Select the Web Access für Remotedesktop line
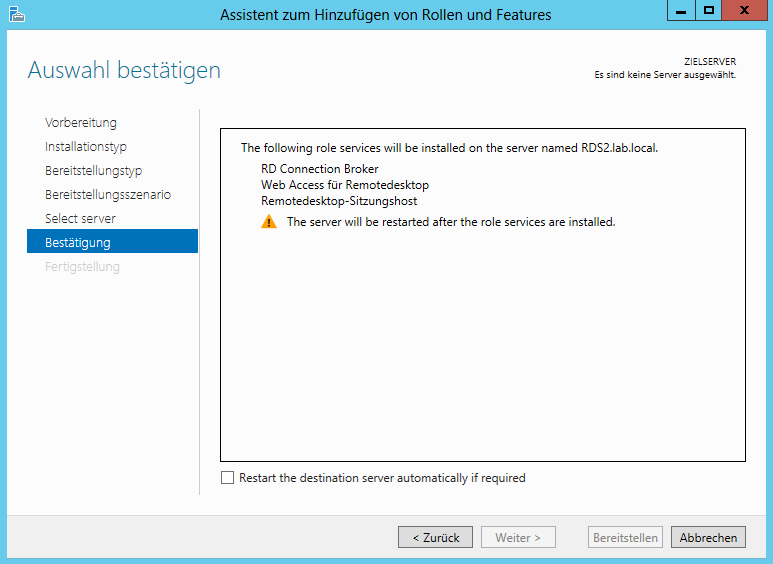This screenshot has height=564, width=773. [345, 185]
